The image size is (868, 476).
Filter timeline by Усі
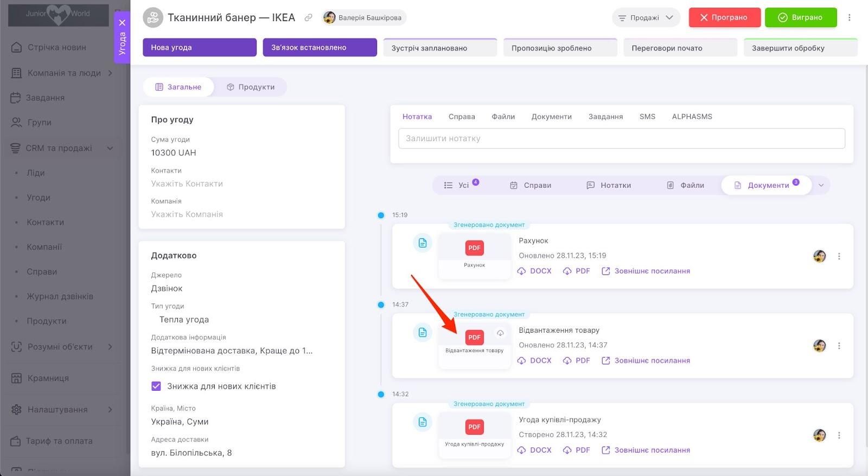pos(462,185)
